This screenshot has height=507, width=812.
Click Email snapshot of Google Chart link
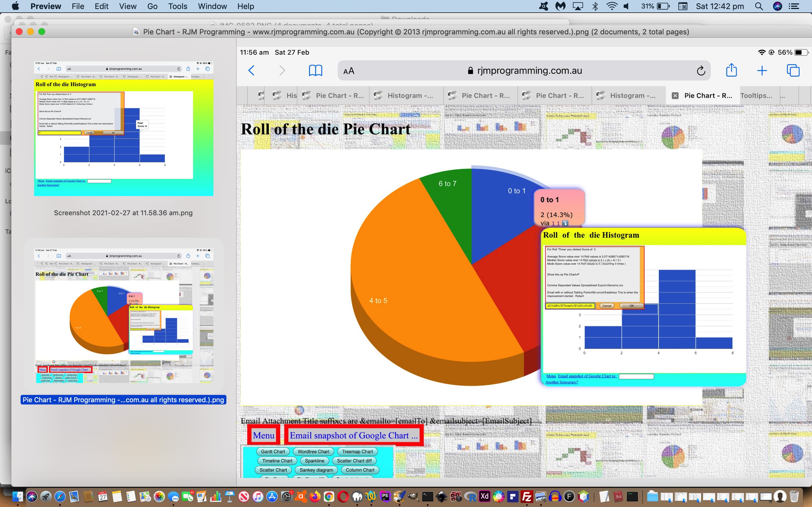[354, 435]
